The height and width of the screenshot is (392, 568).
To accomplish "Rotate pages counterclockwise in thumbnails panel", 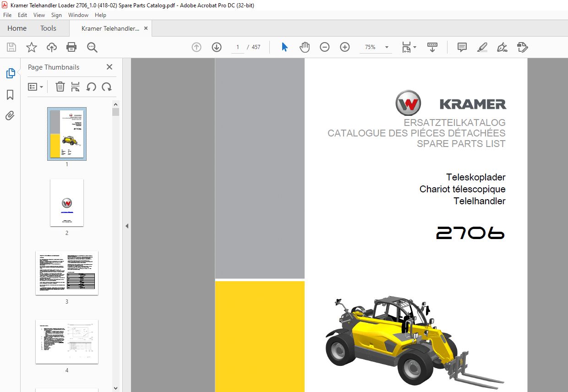I will pyautogui.click(x=91, y=87).
